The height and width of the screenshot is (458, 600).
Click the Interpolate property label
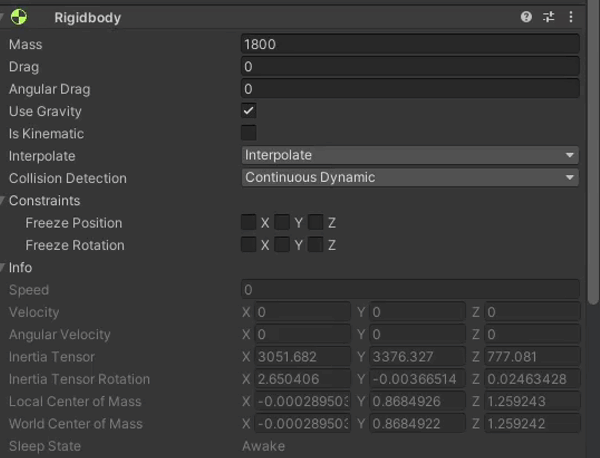(42, 156)
